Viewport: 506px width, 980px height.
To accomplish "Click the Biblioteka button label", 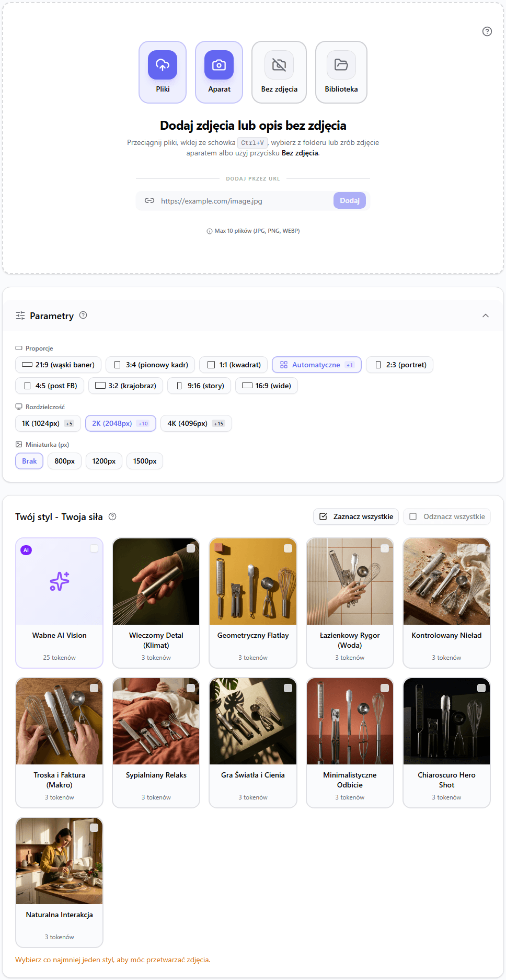I will coord(341,89).
